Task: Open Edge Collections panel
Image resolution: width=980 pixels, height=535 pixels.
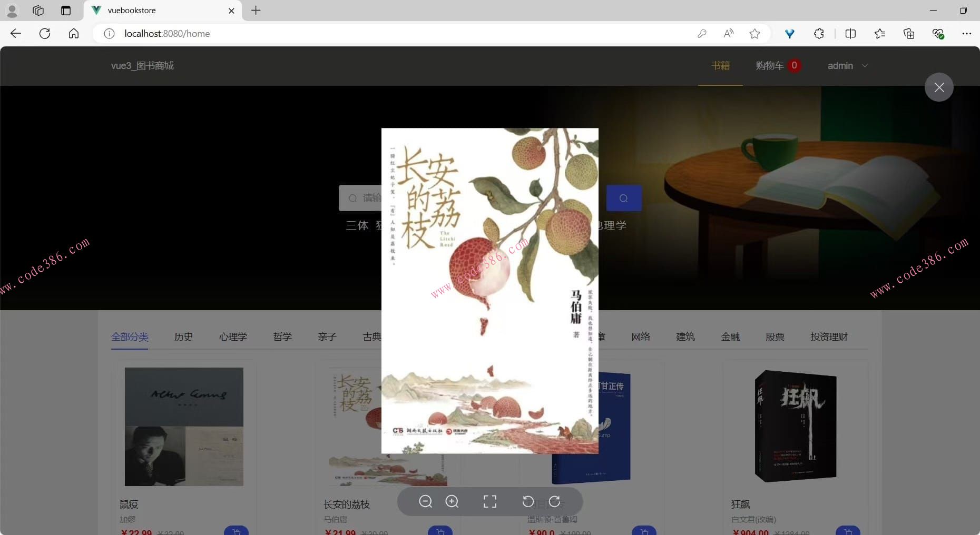Action: click(x=908, y=33)
